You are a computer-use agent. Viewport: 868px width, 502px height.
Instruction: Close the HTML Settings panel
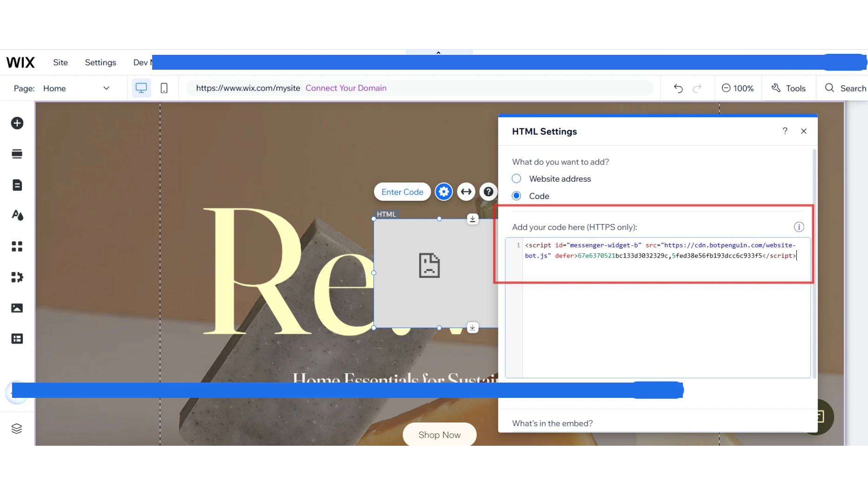[804, 131]
